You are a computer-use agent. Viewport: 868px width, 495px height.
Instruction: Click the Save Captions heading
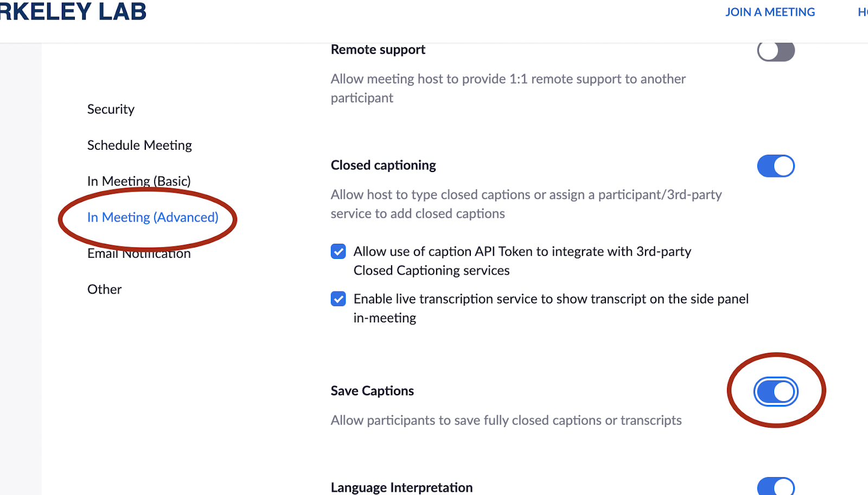[x=372, y=391]
